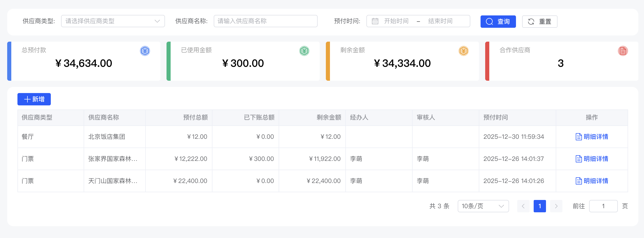Click the calendar icon in 预付时间 field
644x238 pixels.
(x=375, y=21)
